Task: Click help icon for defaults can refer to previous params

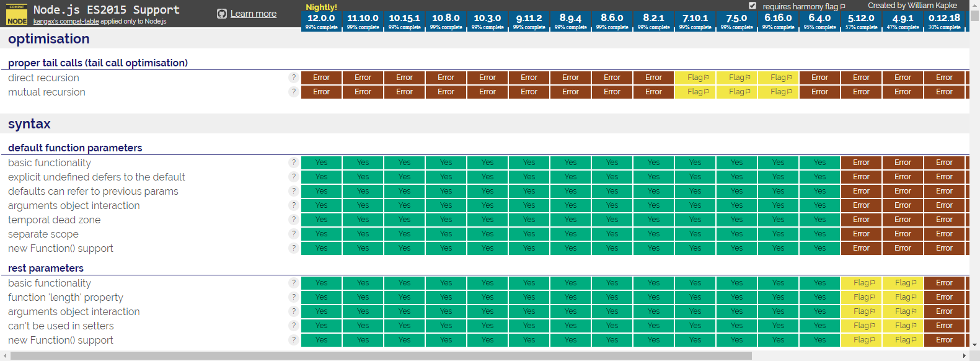Action: [293, 191]
